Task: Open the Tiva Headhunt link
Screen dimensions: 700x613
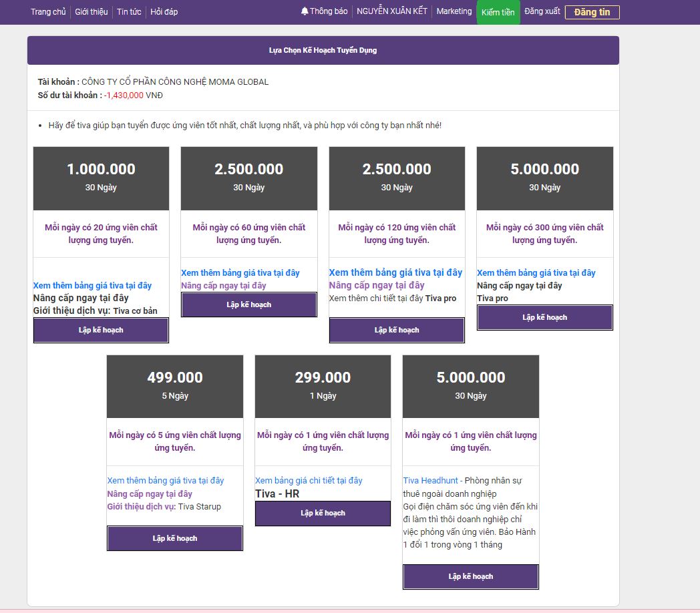Action: point(430,481)
